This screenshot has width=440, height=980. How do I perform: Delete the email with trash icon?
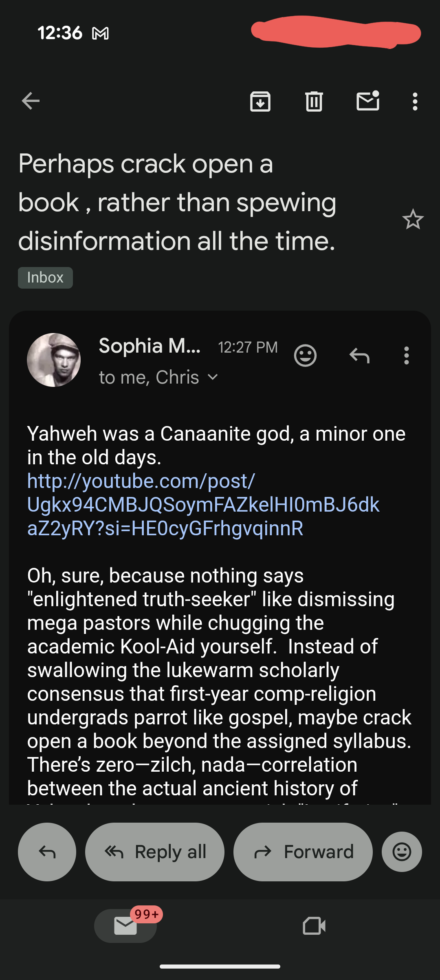314,102
